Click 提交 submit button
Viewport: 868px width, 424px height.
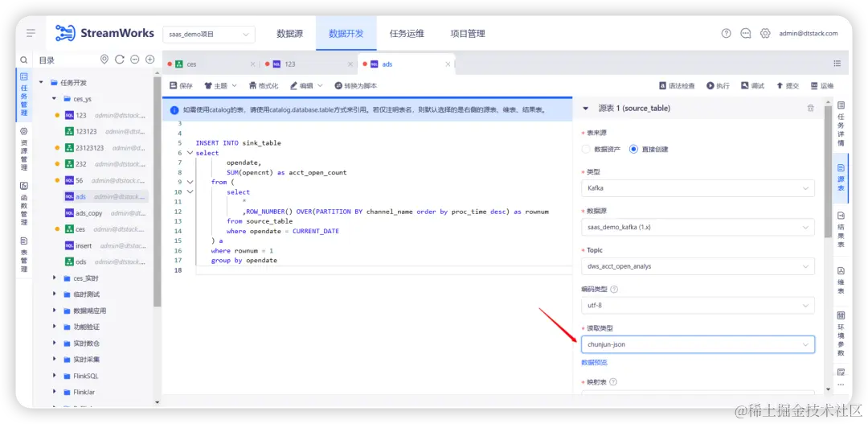(788, 86)
